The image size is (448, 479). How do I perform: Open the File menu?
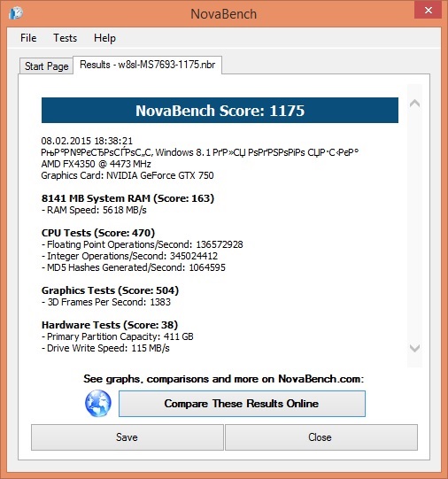pos(28,38)
